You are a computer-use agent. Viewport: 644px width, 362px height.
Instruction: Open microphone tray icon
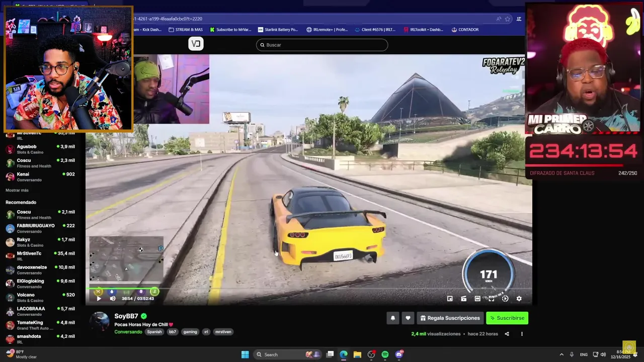(x=572, y=354)
